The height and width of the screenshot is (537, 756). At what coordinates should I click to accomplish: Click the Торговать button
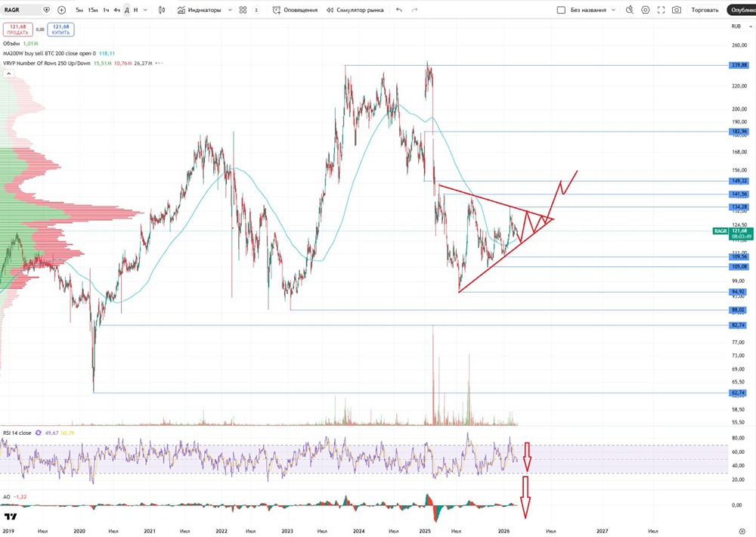point(705,10)
